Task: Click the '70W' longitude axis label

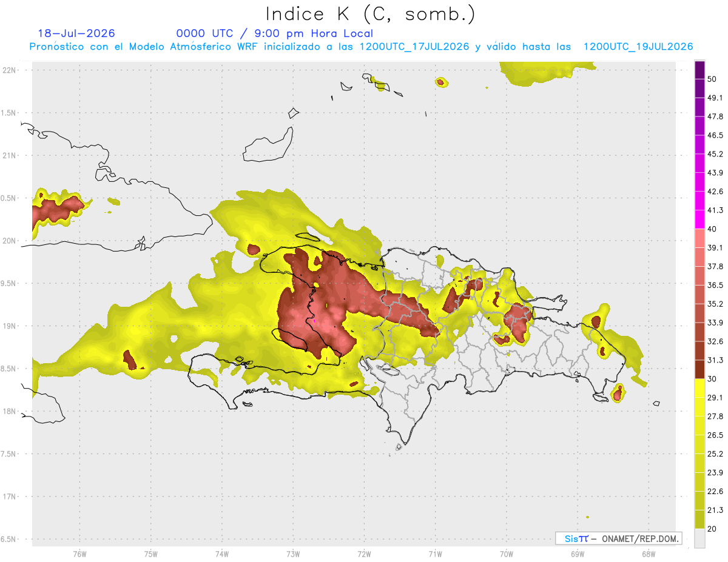Action: [507, 554]
